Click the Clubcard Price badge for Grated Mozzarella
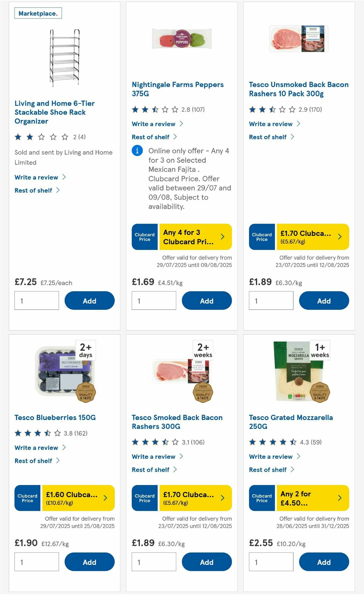The image size is (364, 595). [261, 498]
